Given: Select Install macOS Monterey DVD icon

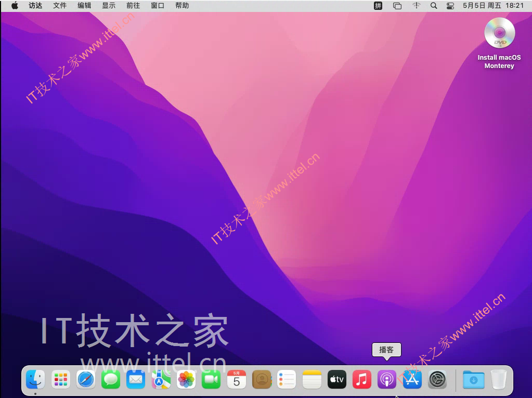Looking at the screenshot, I should pyautogui.click(x=499, y=33).
